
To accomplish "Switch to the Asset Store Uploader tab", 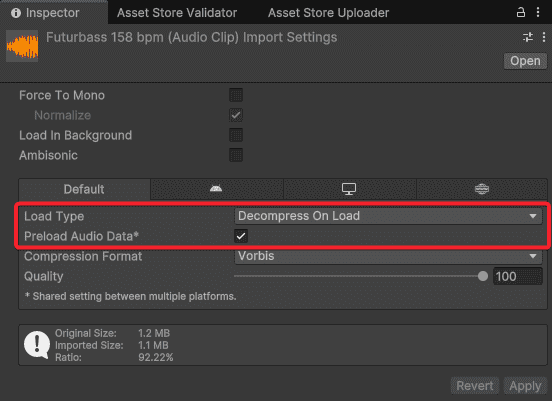I will (328, 13).
